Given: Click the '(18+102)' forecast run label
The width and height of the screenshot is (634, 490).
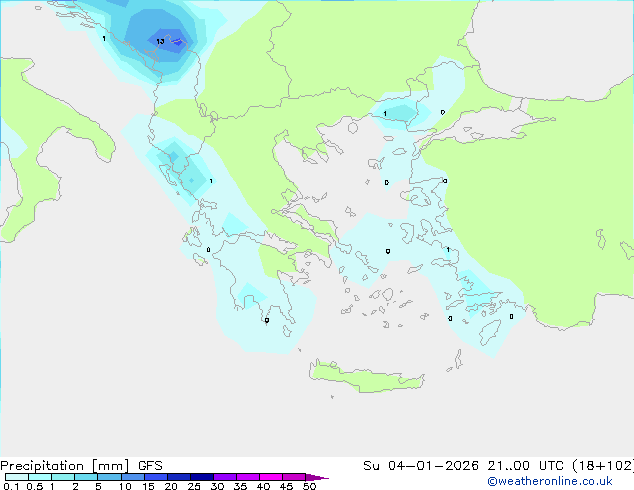Looking at the screenshot, I should coord(603,466).
